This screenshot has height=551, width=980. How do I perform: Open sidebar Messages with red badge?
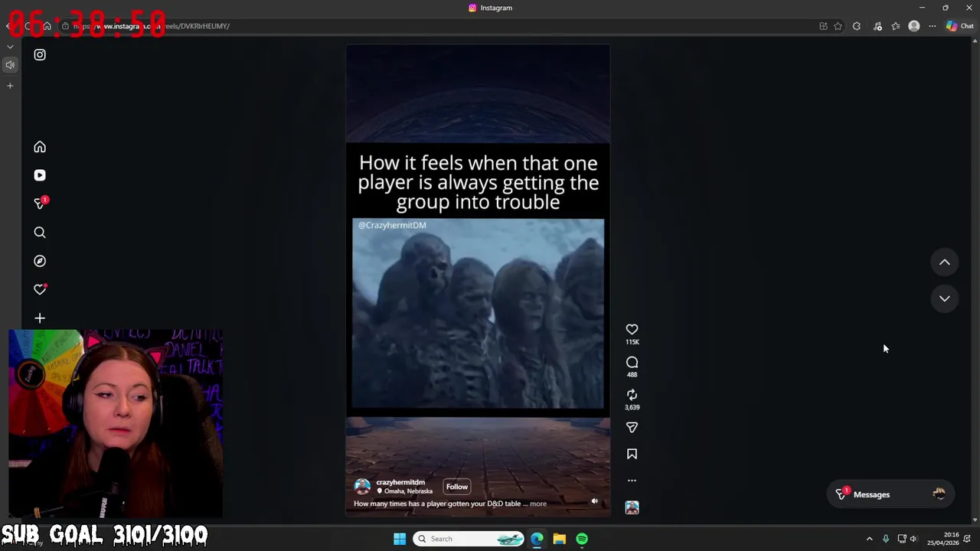click(x=40, y=204)
